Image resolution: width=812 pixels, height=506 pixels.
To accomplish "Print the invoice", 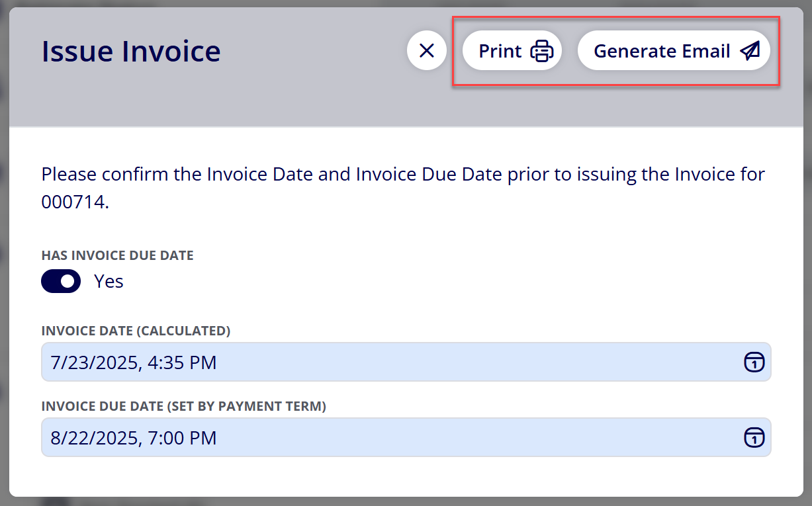I will (512, 50).
